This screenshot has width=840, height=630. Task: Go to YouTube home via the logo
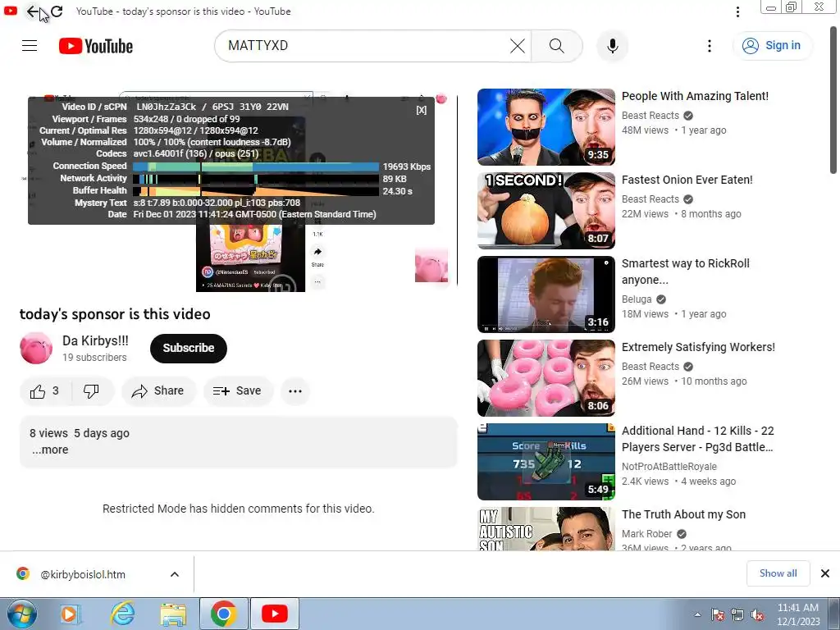pyautogui.click(x=96, y=46)
